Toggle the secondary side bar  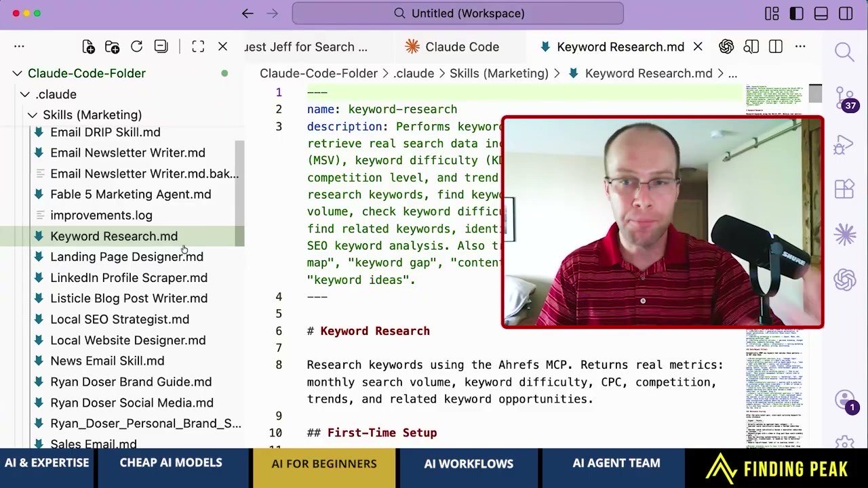(846, 13)
